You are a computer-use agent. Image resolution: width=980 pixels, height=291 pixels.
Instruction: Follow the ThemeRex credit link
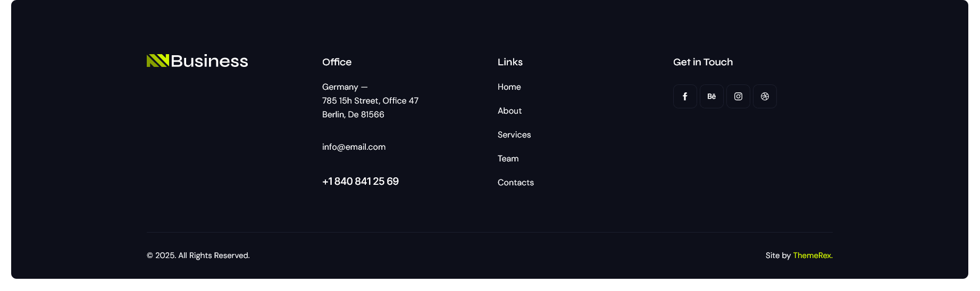pos(813,255)
